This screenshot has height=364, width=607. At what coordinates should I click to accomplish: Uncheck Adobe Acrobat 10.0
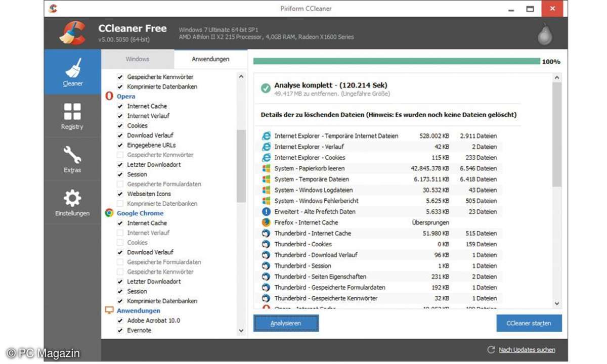120,321
